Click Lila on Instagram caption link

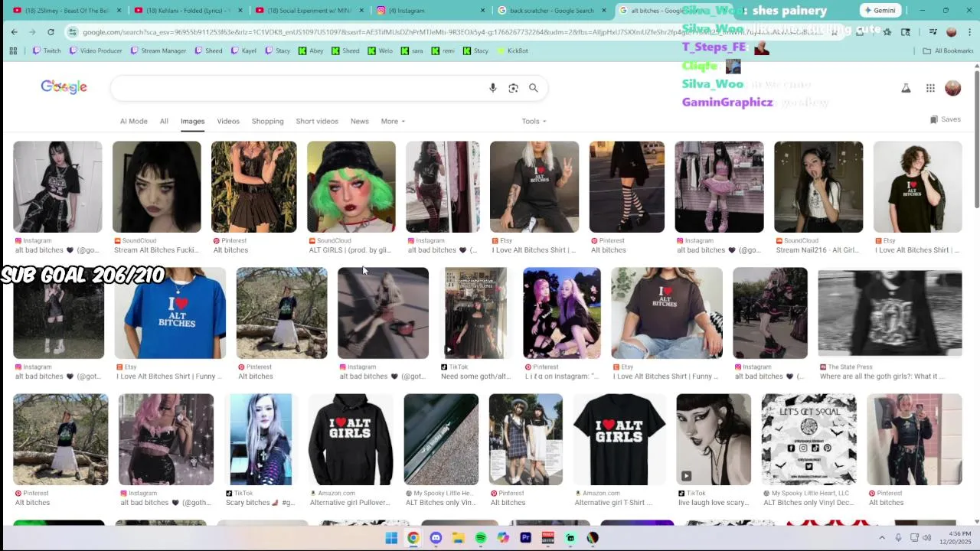562,377
